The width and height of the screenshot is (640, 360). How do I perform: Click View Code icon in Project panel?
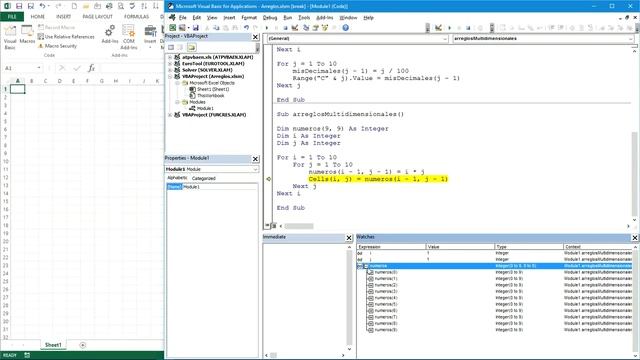pyautogui.click(x=171, y=47)
